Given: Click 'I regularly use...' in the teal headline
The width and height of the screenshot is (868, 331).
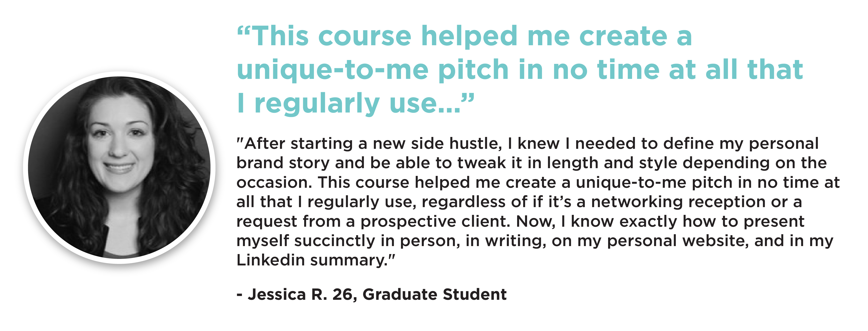Looking at the screenshot, I should click(x=349, y=104).
